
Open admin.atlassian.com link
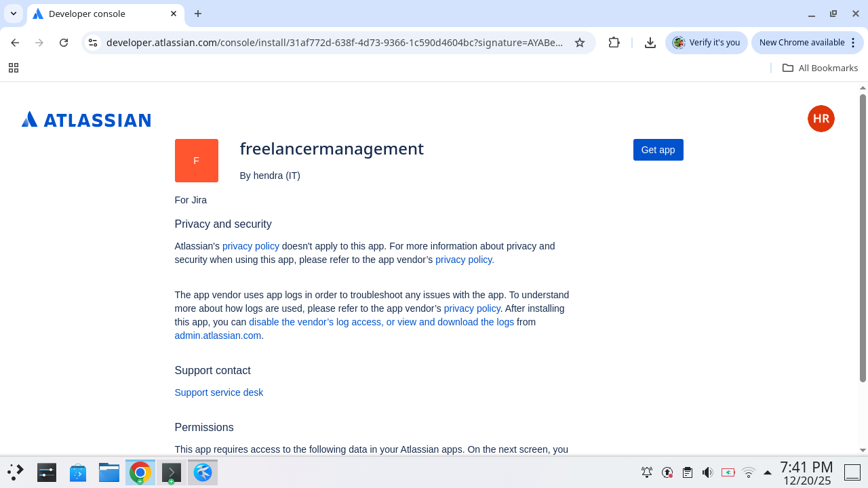click(218, 335)
